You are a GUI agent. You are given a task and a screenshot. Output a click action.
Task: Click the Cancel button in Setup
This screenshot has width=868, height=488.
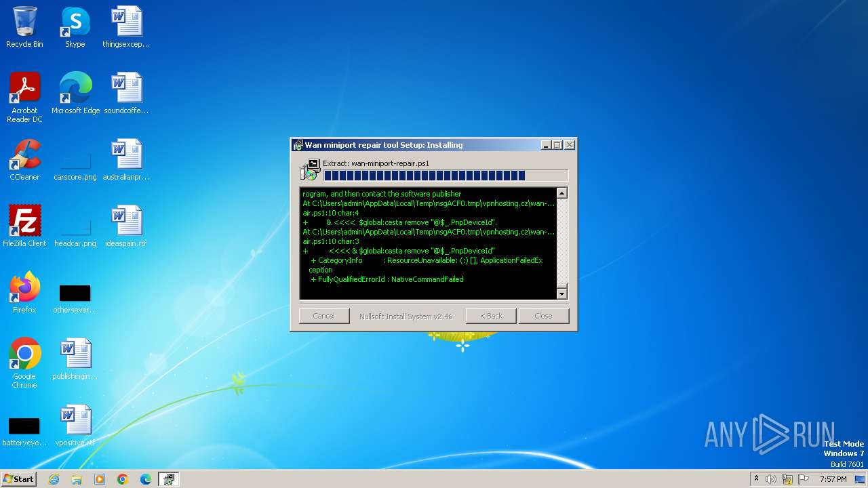point(324,316)
